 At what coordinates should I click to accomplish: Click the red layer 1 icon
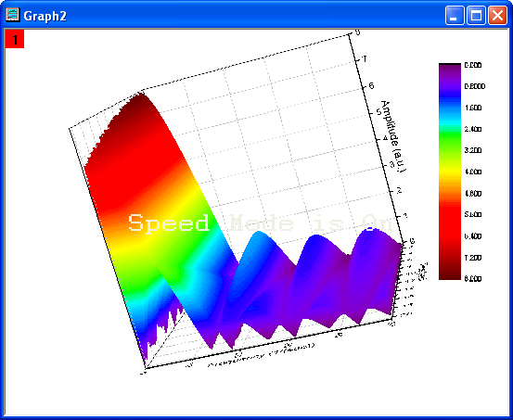pos(15,39)
